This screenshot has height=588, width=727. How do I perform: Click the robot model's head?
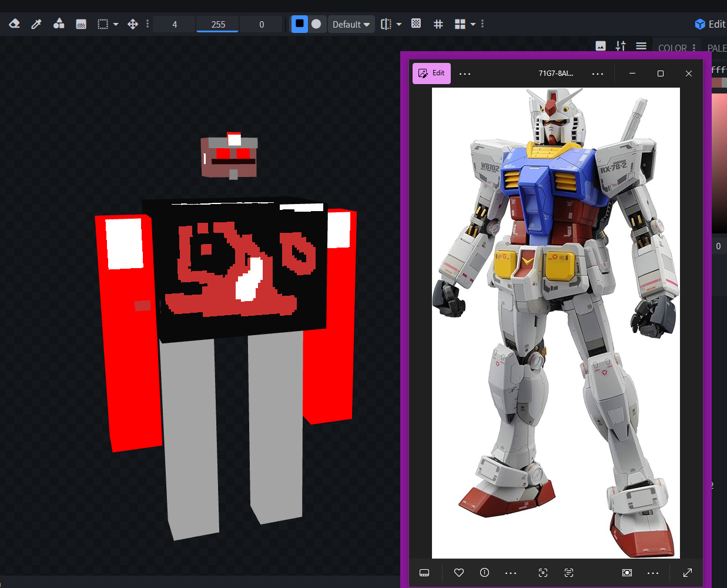coord(229,156)
